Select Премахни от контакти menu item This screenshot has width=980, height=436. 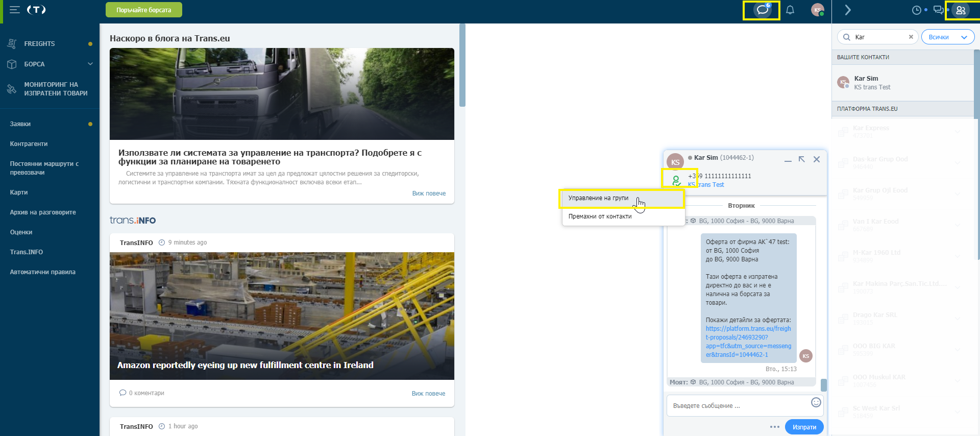pyautogui.click(x=623, y=216)
